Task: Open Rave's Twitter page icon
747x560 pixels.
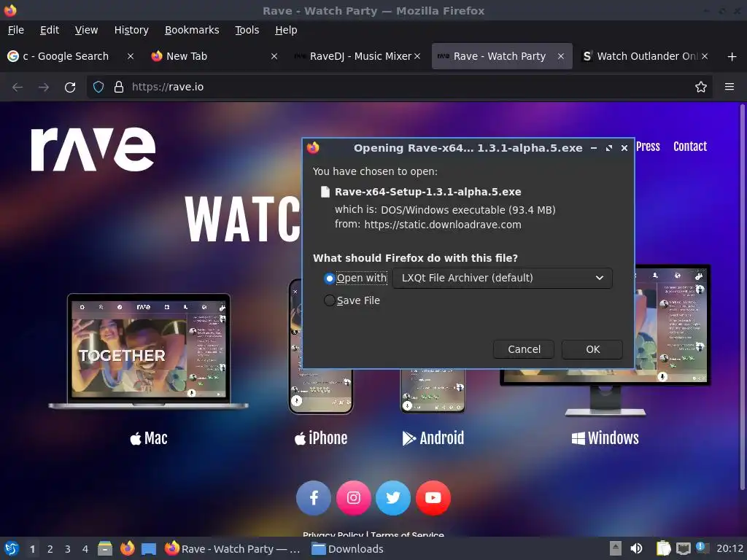Action: point(393,498)
